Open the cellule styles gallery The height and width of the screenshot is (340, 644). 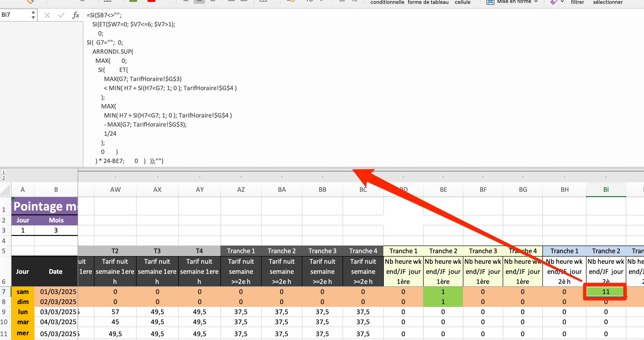click(x=462, y=2)
